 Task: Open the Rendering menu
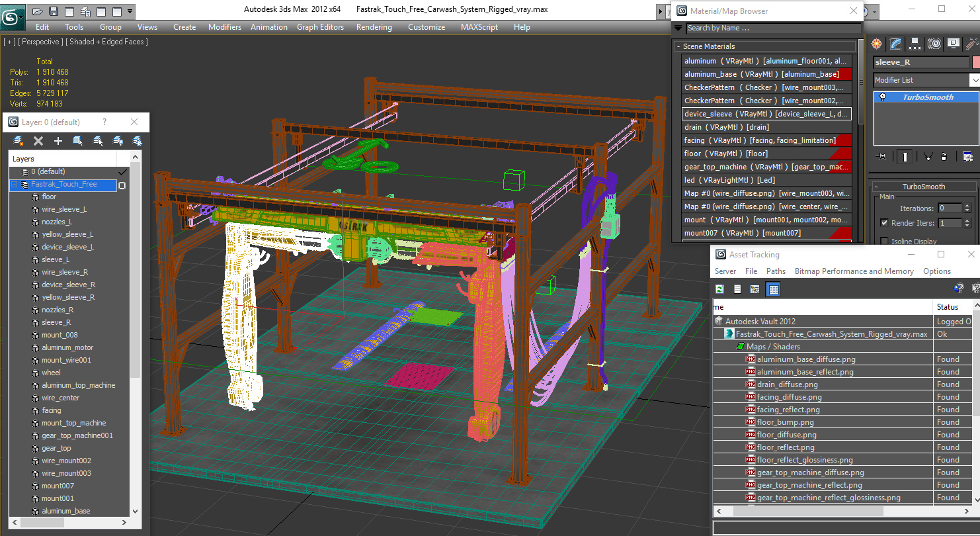(x=374, y=27)
